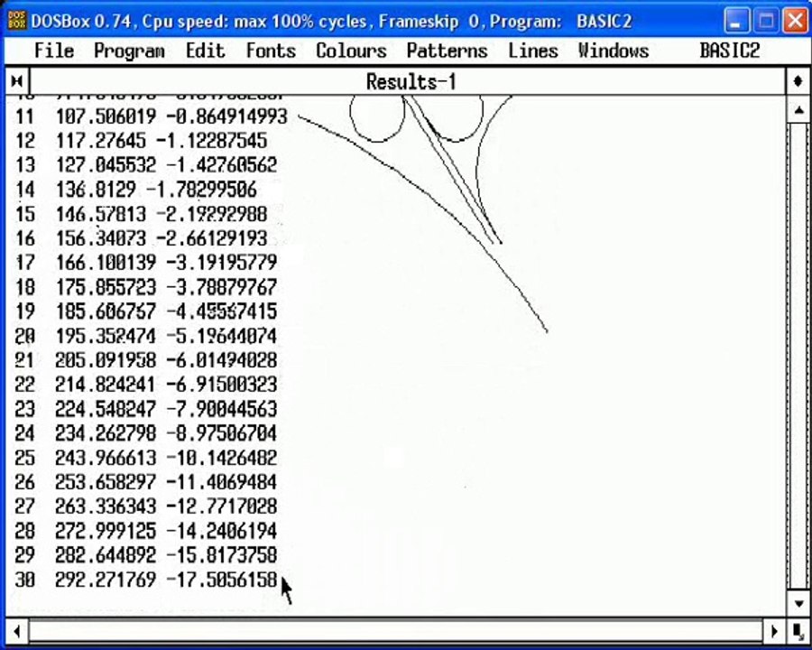The height and width of the screenshot is (650, 812).
Task: Click the vertical scrollbar up arrow
Action: pyautogui.click(x=798, y=109)
